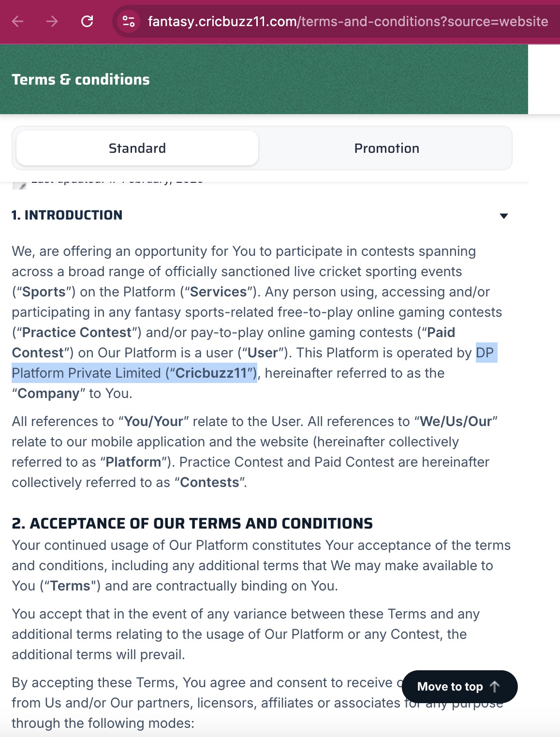Click the browser forward arrow
The width and height of the screenshot is (560, 737).
pos(52,21)
